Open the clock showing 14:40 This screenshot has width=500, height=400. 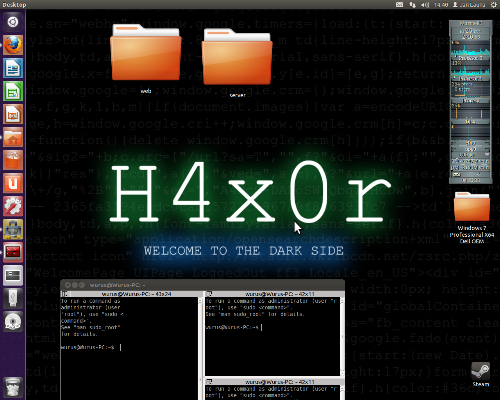[x=441, y=5]
